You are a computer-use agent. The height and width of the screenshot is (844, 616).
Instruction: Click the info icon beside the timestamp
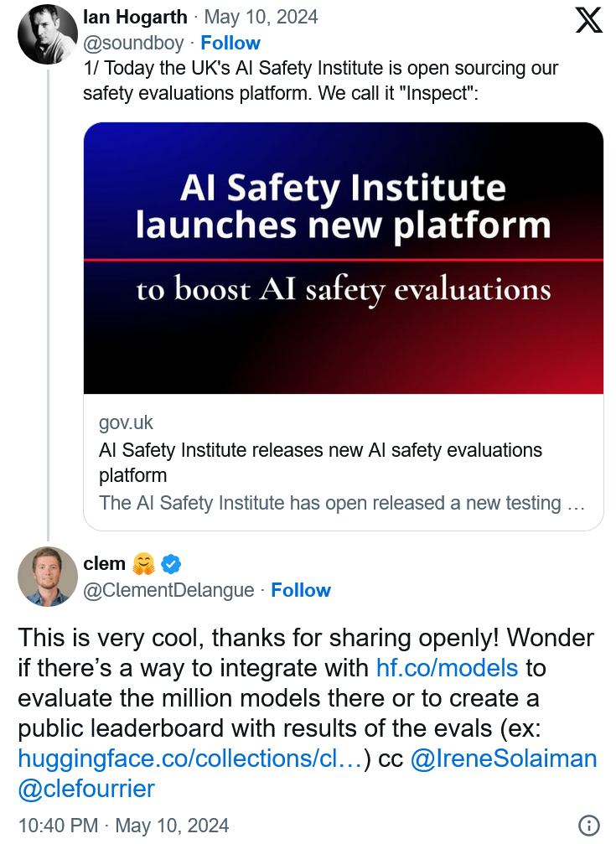coord(588,825)
